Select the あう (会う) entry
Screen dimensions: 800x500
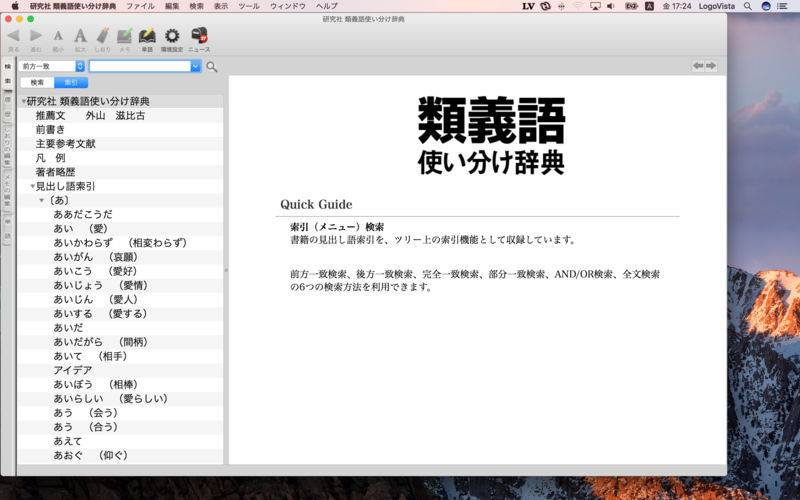120,413
